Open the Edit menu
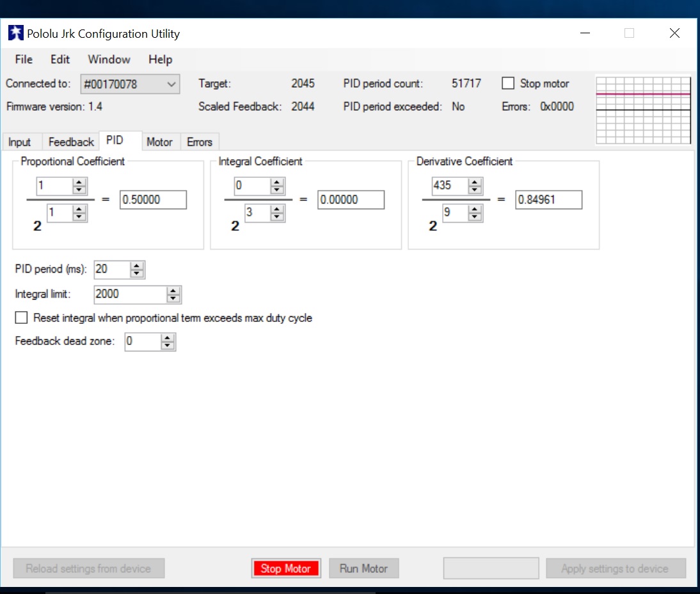This screenshot has width=700, height=594. click(x=60, y=60)
